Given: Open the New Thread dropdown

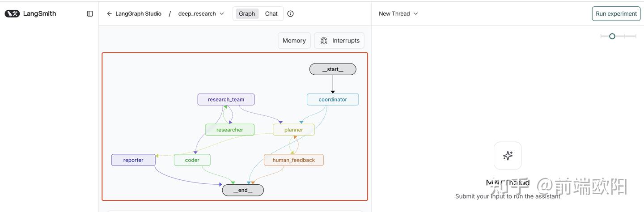Looking at the screenshot, I should [x=398, y=13].
